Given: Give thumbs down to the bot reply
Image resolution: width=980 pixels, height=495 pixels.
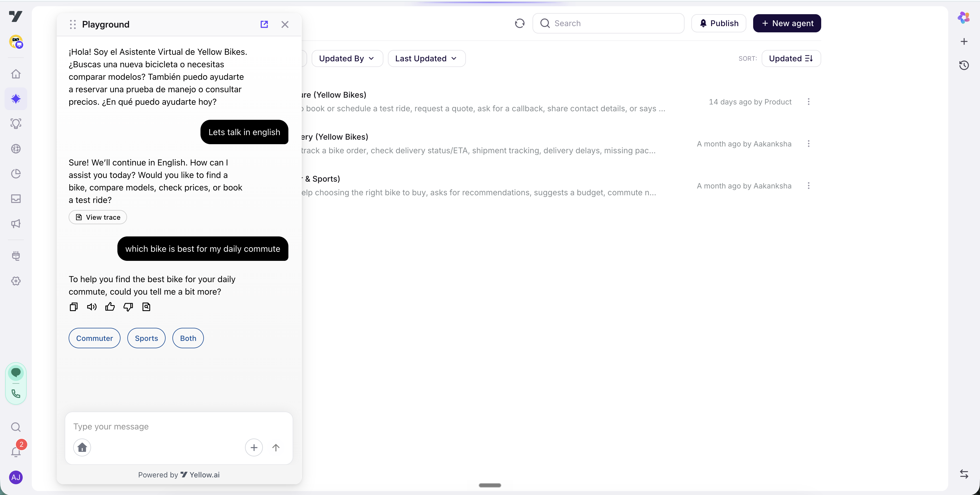Looking at the screenshot, I should (128, 307).
